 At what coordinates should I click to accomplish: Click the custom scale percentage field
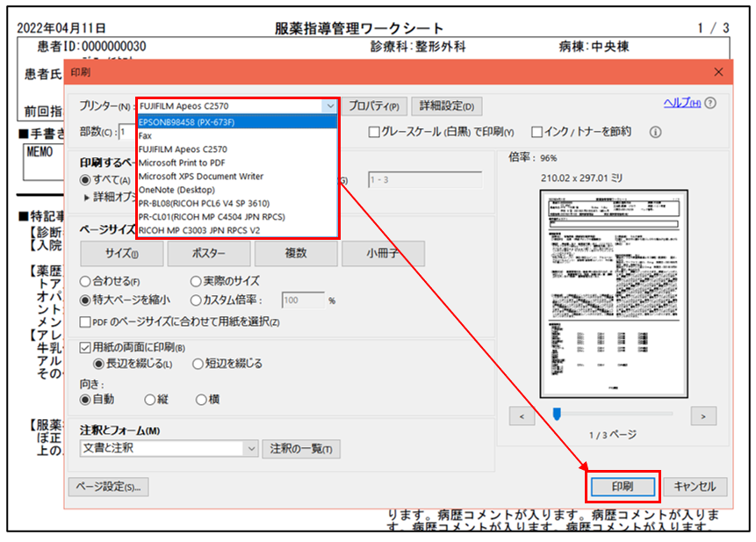pyautogui.click(x=303, y=300)
